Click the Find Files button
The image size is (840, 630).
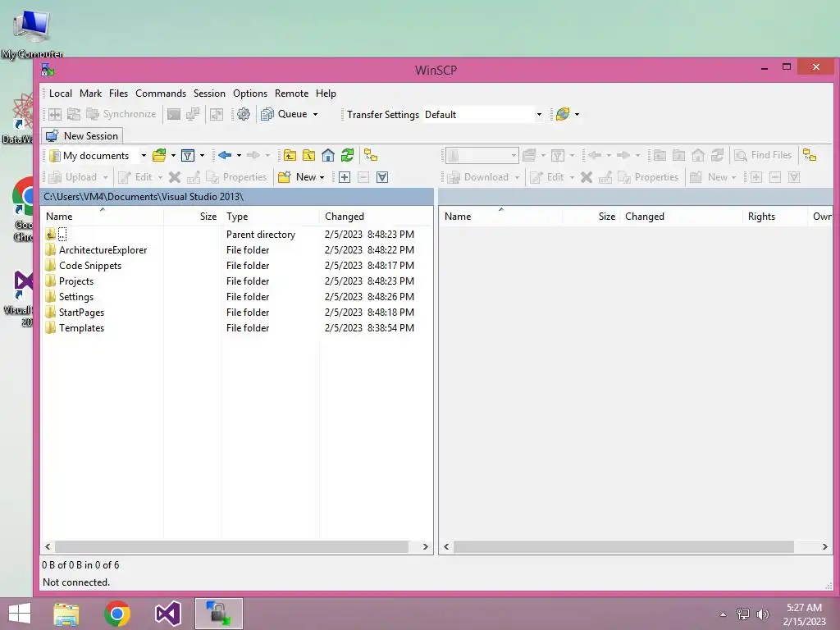(x=764, y=155)
